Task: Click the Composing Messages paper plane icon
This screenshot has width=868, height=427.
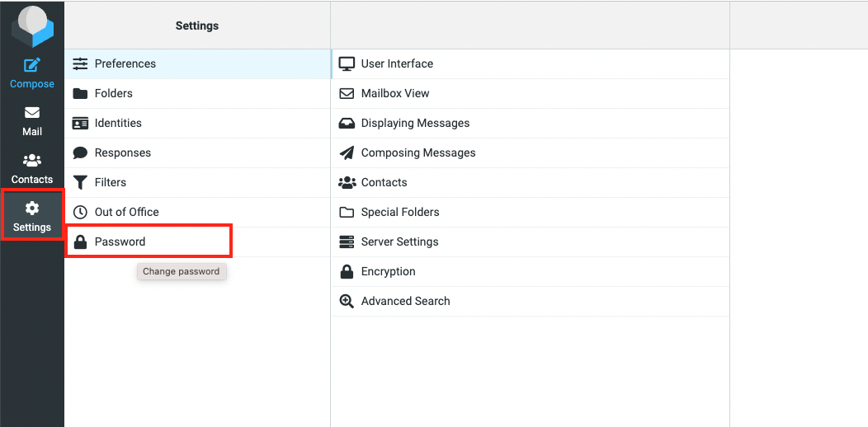Action: pyautogui.click(x=347, y=152)
